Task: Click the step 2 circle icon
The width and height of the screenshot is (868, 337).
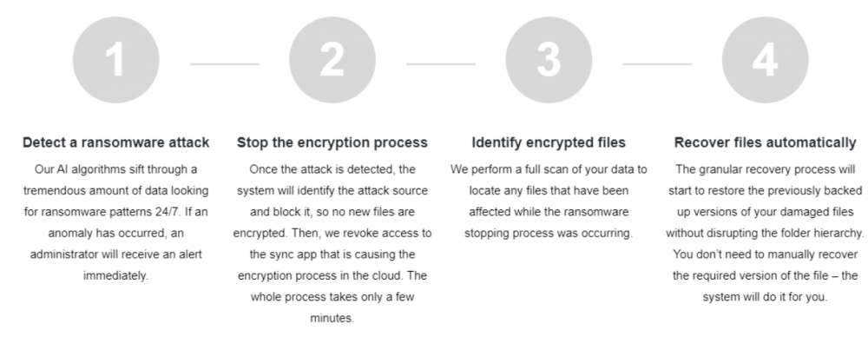Action: (332, 60)
